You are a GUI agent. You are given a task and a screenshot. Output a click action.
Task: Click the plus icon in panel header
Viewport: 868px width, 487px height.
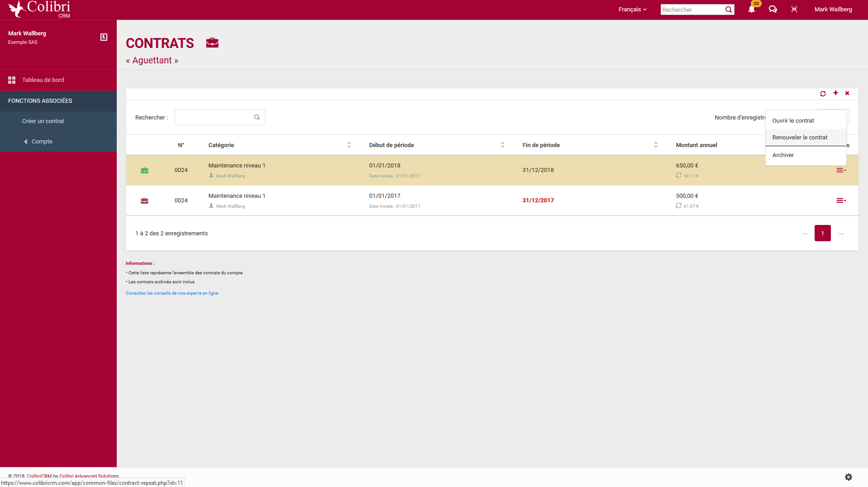click(835, 93)
